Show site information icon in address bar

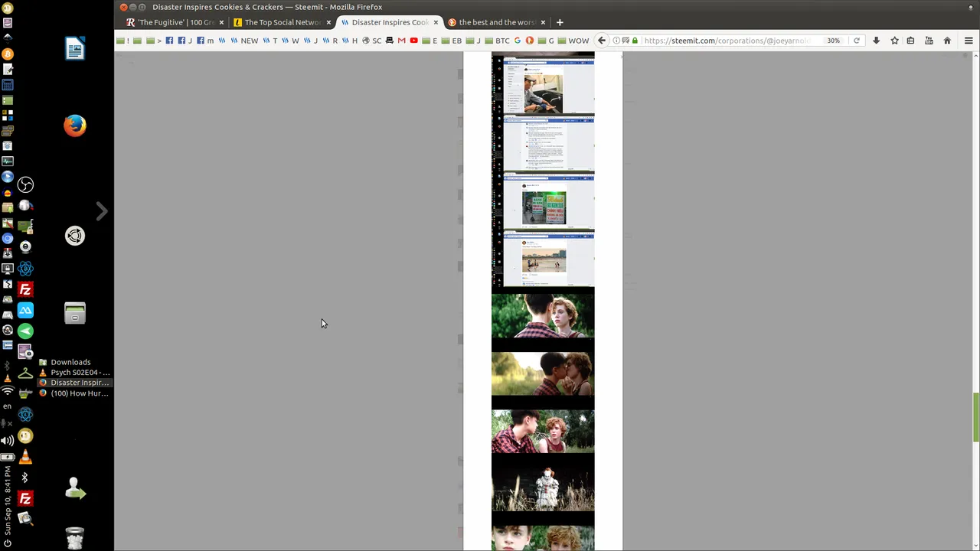(616, 41)
